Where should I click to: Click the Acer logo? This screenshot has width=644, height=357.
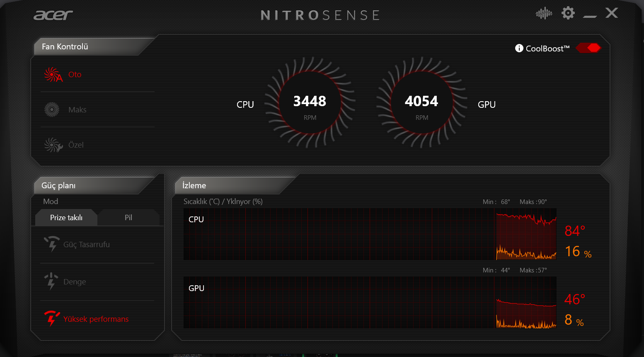coord(53,15)
